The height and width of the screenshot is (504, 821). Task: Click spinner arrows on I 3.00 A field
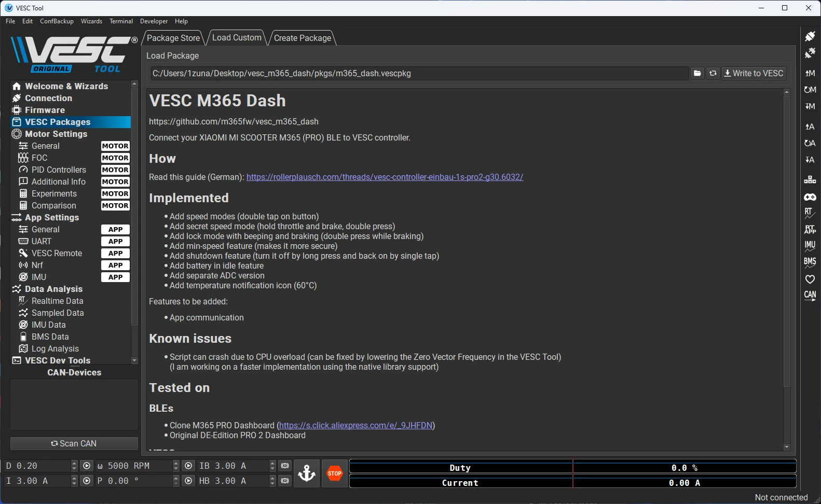[x=74, y=481]
